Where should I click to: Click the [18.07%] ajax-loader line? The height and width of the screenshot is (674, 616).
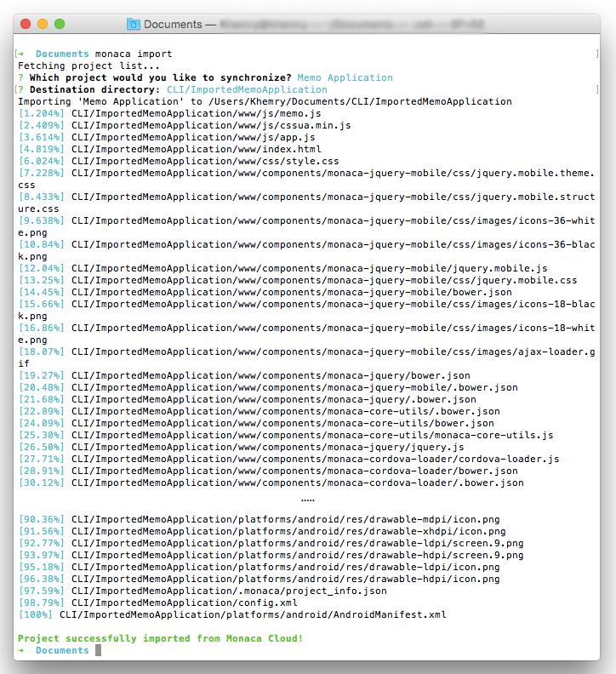(x=306, y=357)
